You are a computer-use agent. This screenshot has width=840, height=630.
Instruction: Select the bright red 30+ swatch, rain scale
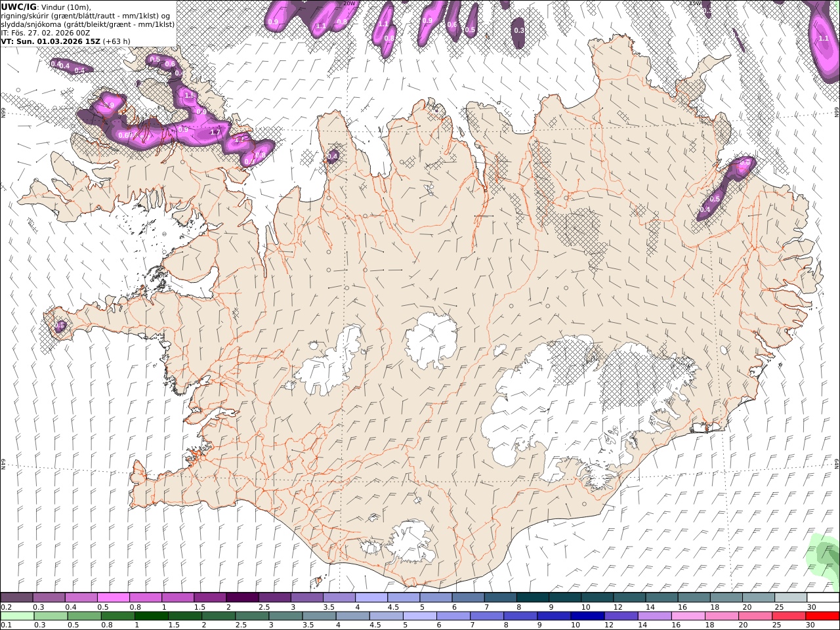coord(822,616)
